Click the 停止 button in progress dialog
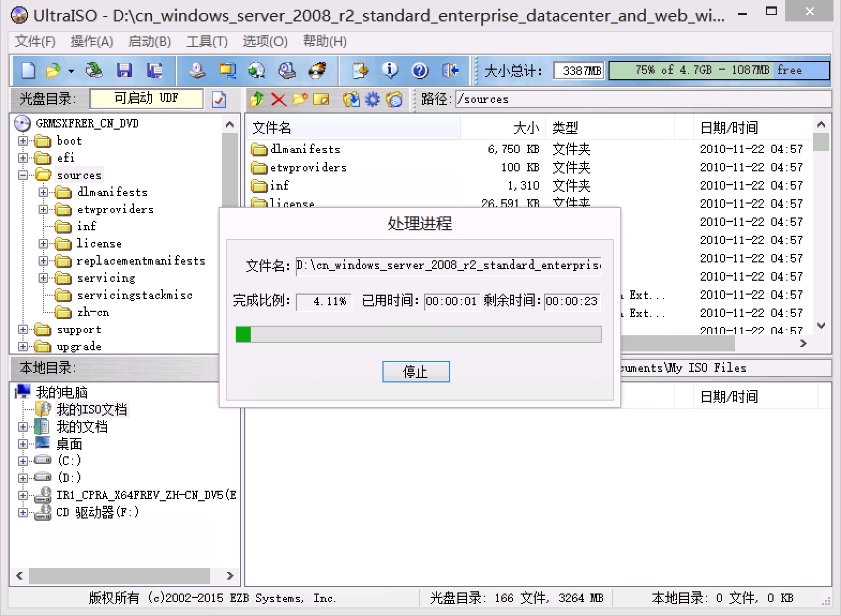This screenshot has height=616, width=841. 416,372
